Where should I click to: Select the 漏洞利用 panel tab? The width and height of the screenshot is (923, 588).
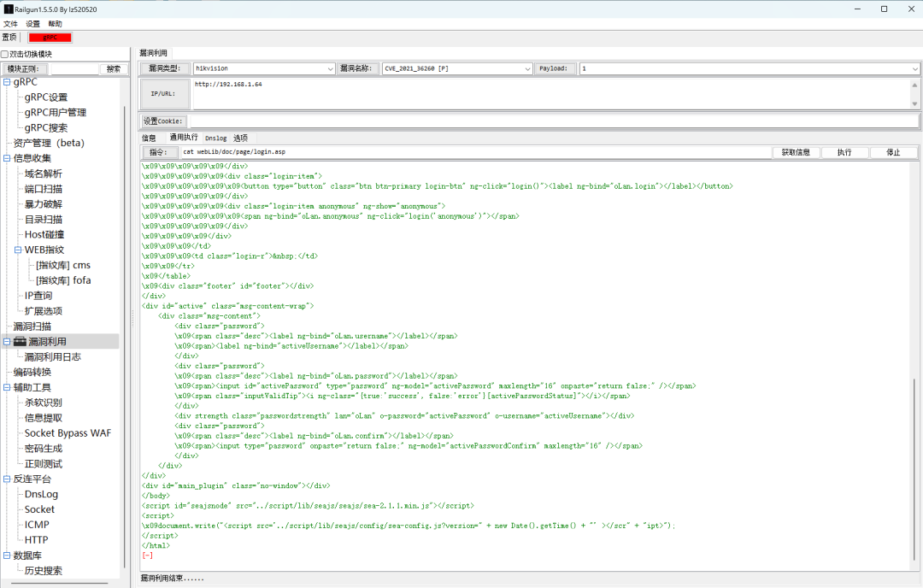pos(154,53)
